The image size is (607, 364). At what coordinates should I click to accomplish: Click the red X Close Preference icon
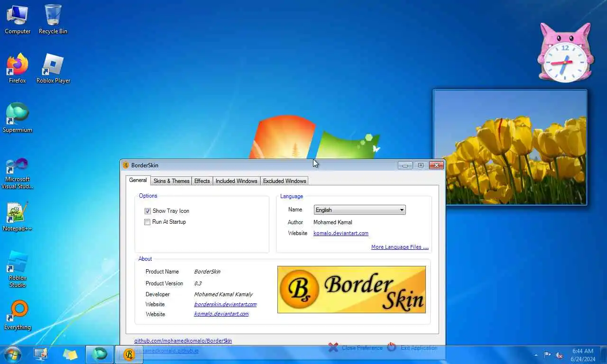333,347
